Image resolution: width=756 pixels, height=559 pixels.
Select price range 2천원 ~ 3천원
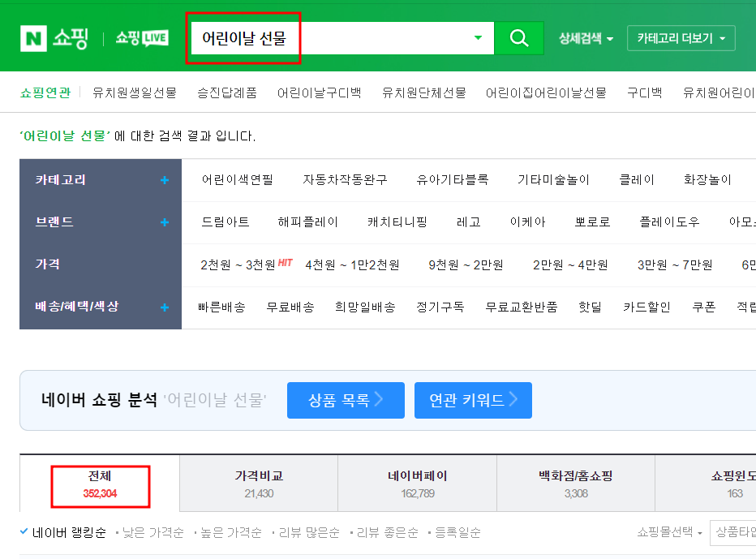point(238,264)
